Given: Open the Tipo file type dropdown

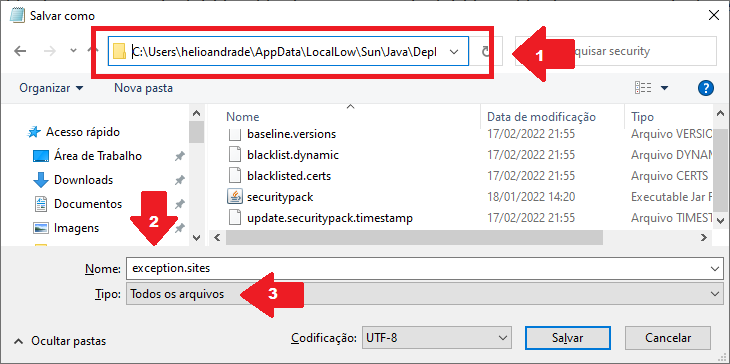Looking at the screenshot, I should click(x=424, y=294).
